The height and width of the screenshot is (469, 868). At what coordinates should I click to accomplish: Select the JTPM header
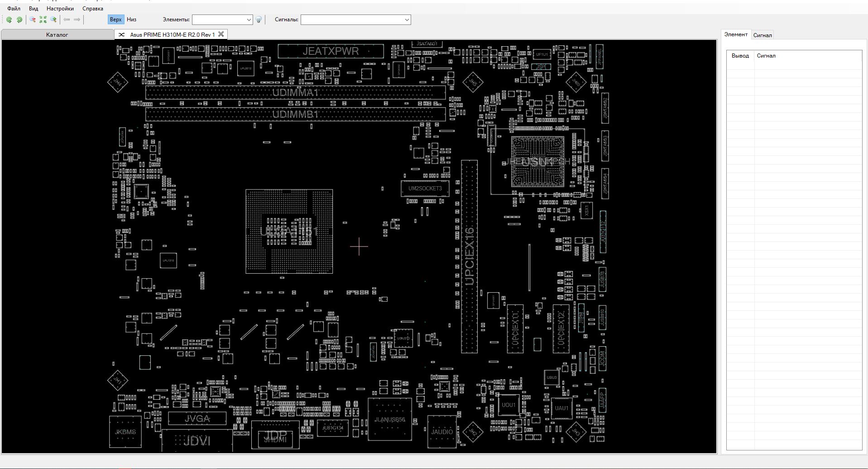[581, 317]
